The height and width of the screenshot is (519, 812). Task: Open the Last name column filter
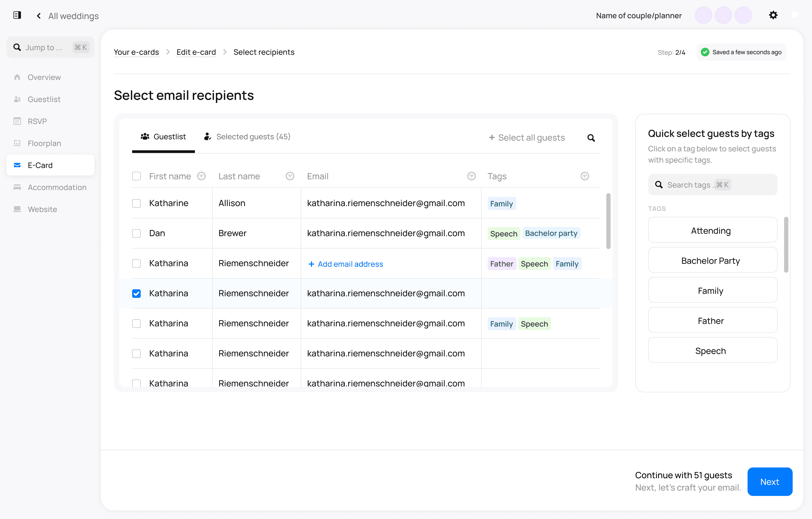(x=290, y=176)
